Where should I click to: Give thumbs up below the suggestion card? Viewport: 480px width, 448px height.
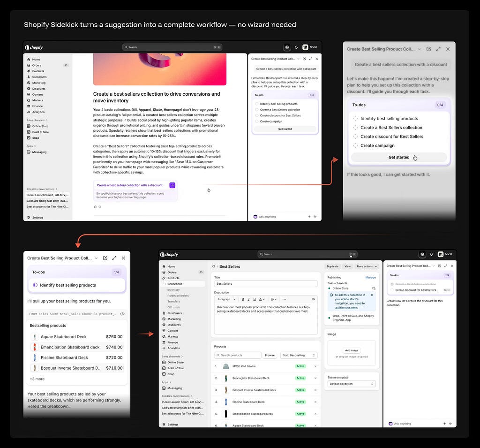point(95,207)
